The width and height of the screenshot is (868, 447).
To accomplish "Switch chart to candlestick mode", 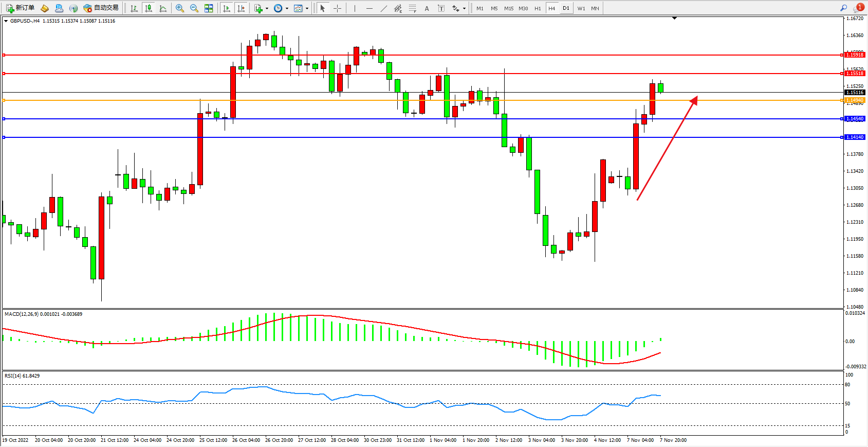I will pyautogui.click(x=149, y=8).
